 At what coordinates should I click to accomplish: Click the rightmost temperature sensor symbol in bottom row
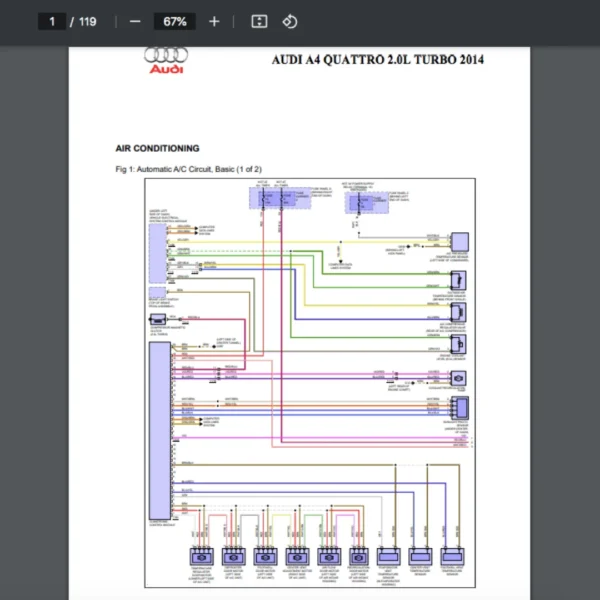(x=453, y=556)
